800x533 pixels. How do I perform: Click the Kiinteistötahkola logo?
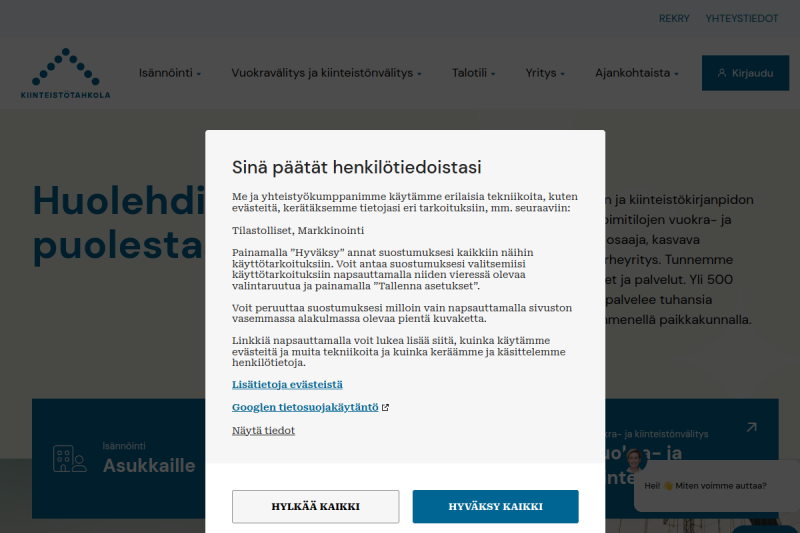[65, 73]
